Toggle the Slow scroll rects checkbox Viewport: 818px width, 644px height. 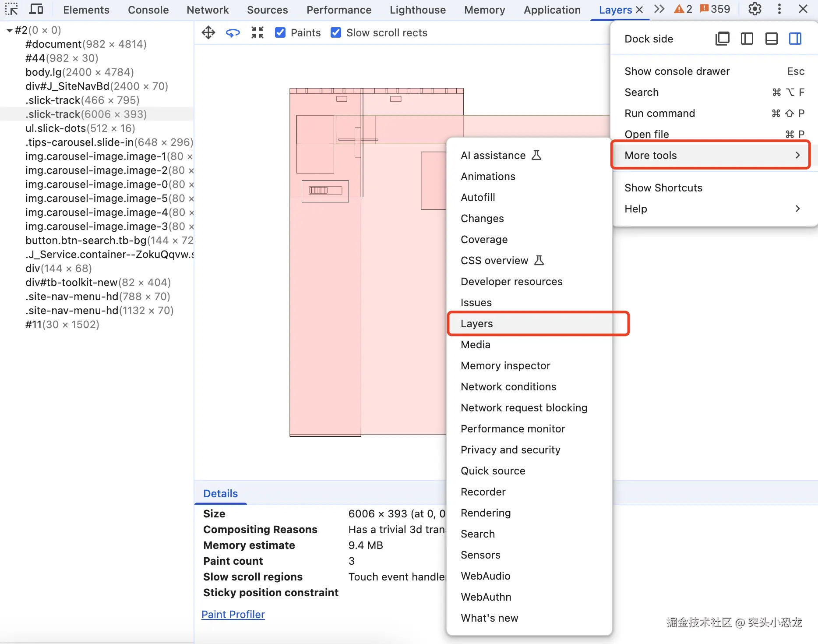point(336,32)
